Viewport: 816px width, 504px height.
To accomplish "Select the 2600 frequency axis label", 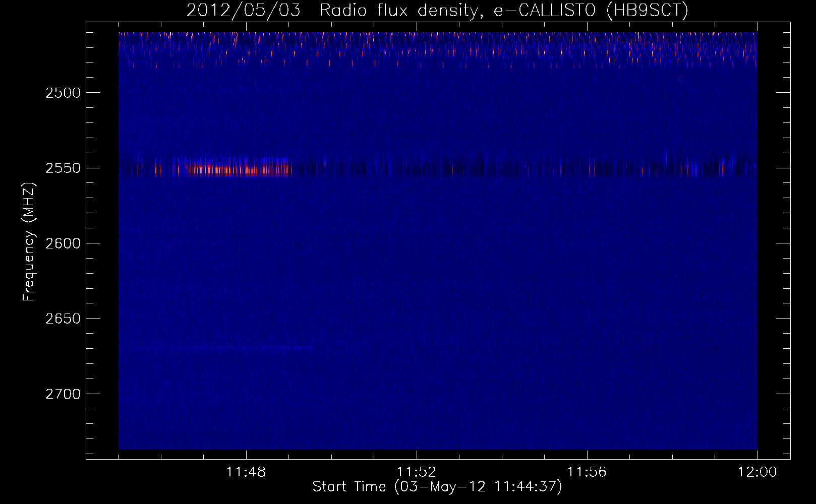I will coord(63,243).
